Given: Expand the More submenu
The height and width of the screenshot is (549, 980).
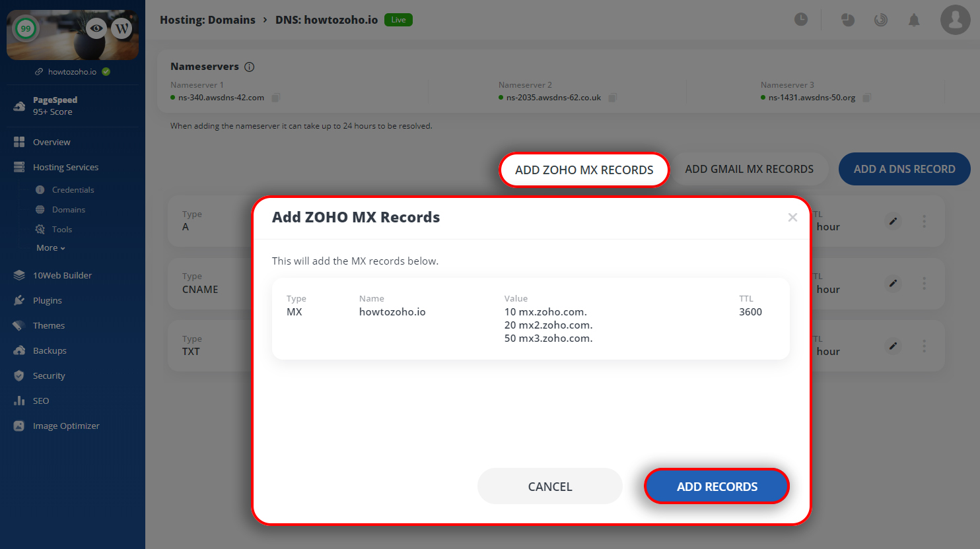Looking at the screenshot, I should (x=51, y=247).
